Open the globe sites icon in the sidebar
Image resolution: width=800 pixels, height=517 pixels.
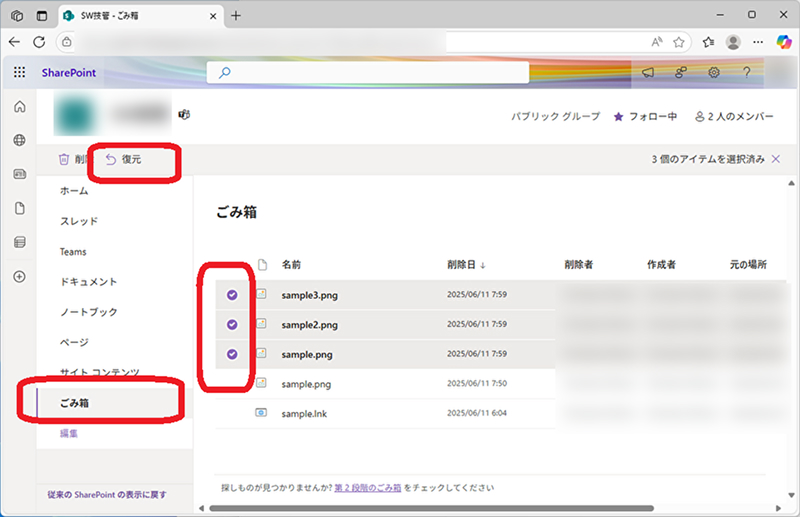pos(19,140)
